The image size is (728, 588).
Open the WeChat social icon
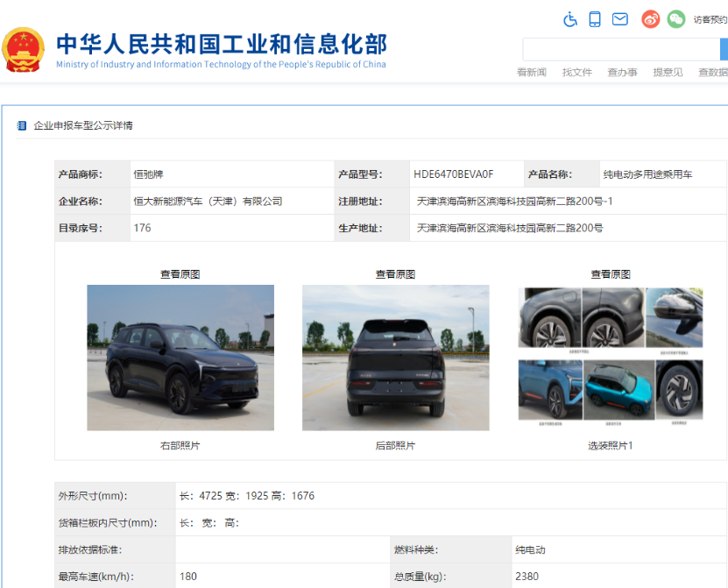[x=676, y=19]
